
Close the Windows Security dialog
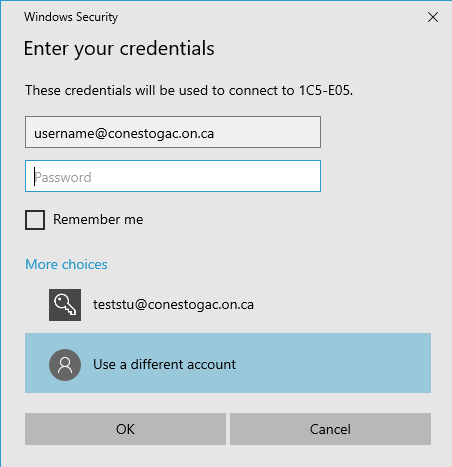tap(433, 17)
